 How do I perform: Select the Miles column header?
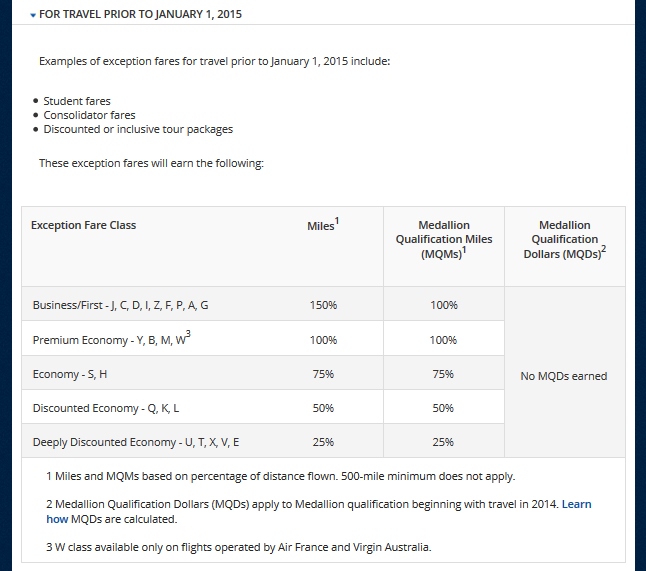click(323, 226)
